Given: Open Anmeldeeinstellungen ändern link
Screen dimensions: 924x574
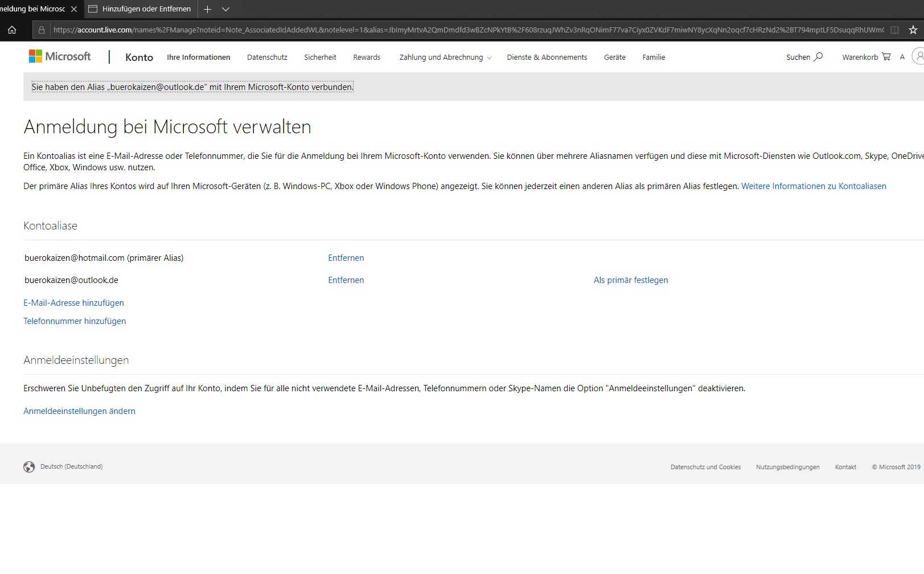Looking at the screenshot, I should (79, 411).
